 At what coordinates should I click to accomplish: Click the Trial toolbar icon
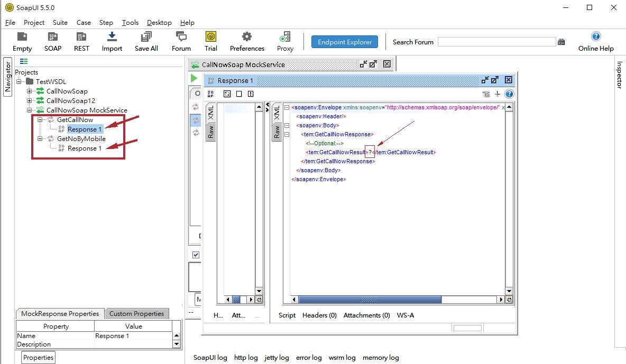[211, 37]
